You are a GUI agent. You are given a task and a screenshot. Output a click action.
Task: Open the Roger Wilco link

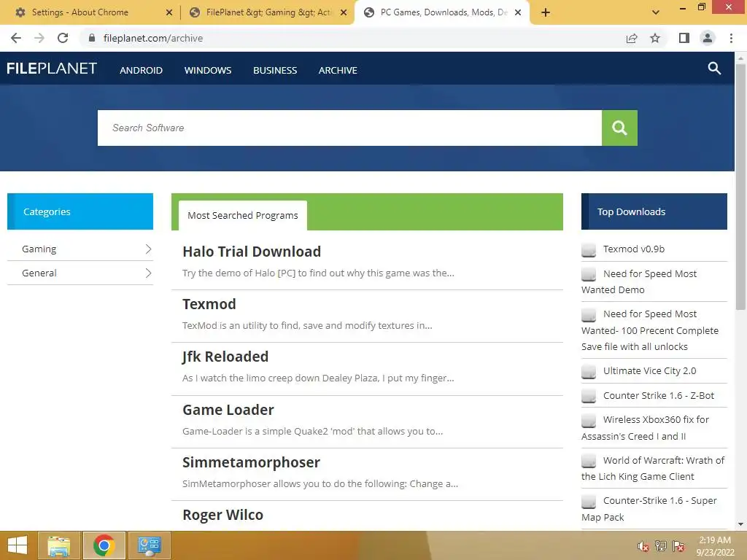(223, 515)
